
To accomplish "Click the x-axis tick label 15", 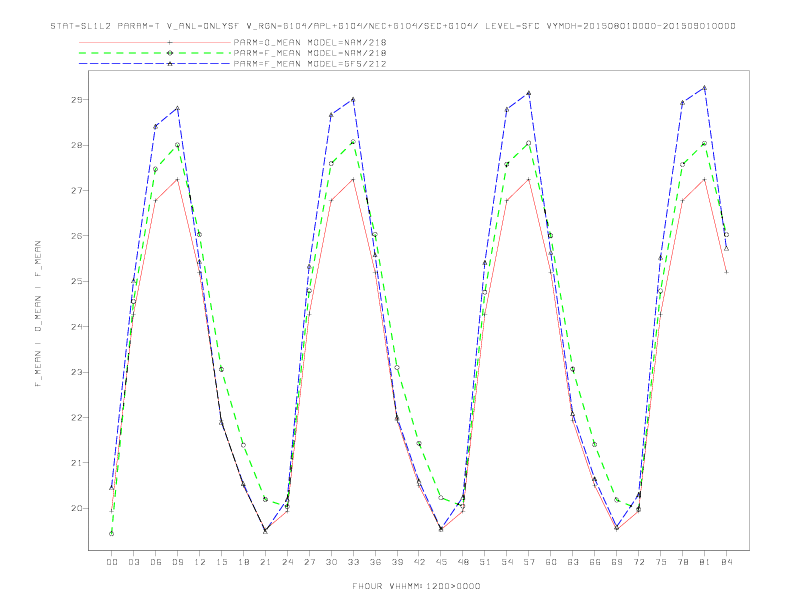I will tap(221, 562).
